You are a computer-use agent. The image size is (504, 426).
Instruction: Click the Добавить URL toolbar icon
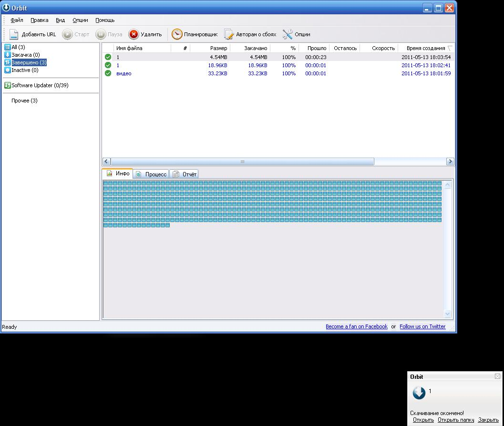tap(14, 34)
